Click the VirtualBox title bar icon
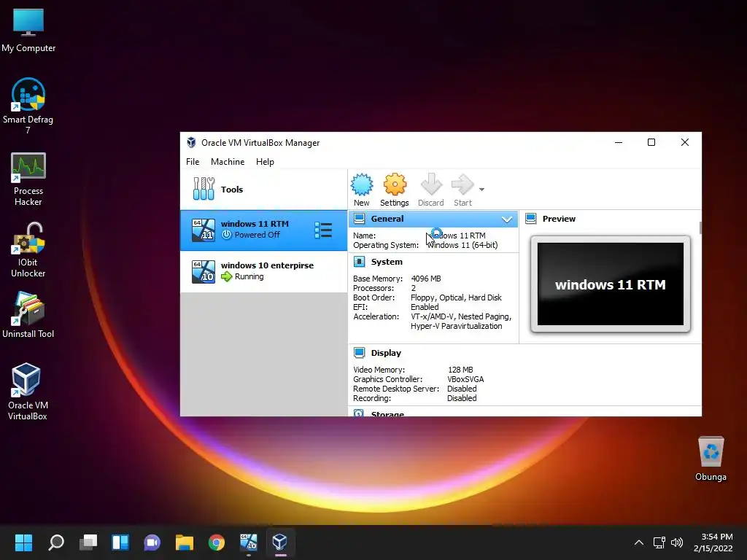Image resolution: width=747 pixels, height=560 pixels. coord(192,142)
